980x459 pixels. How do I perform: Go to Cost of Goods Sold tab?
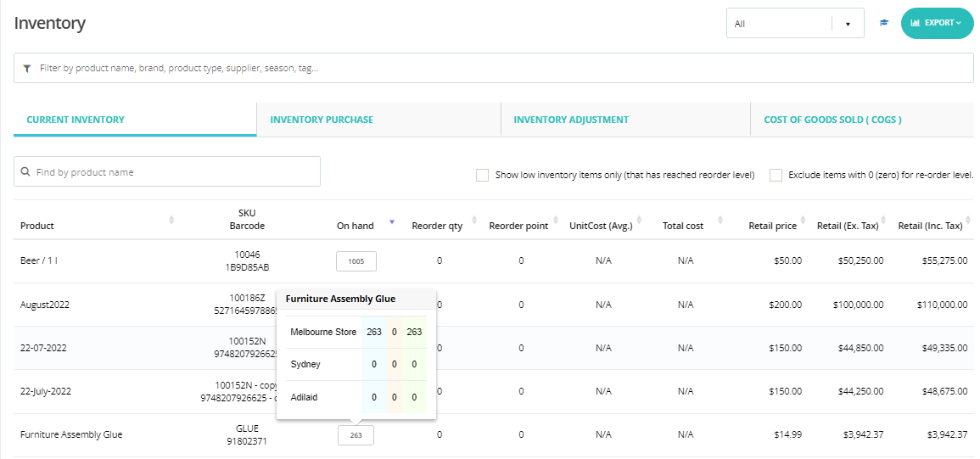[x=832, y=120]
